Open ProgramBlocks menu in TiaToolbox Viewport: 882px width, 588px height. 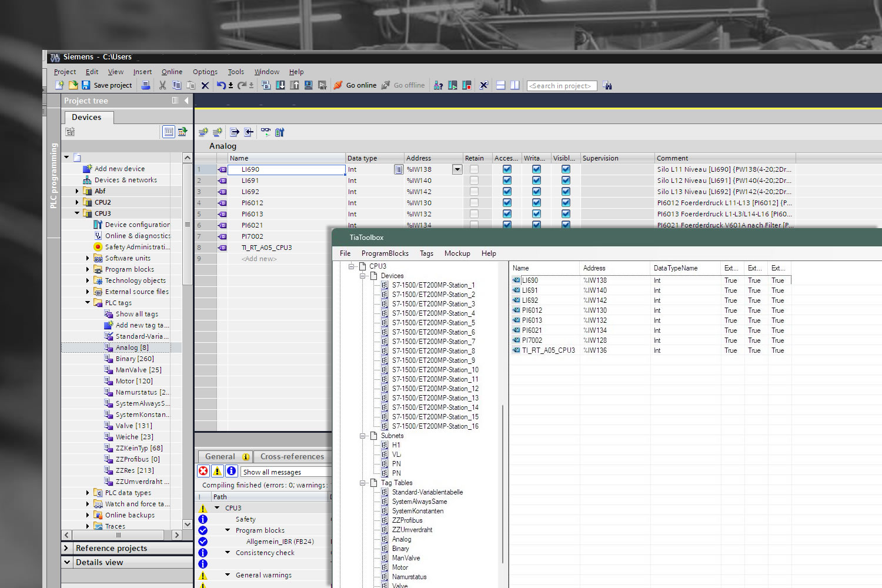tap(385, 253)
